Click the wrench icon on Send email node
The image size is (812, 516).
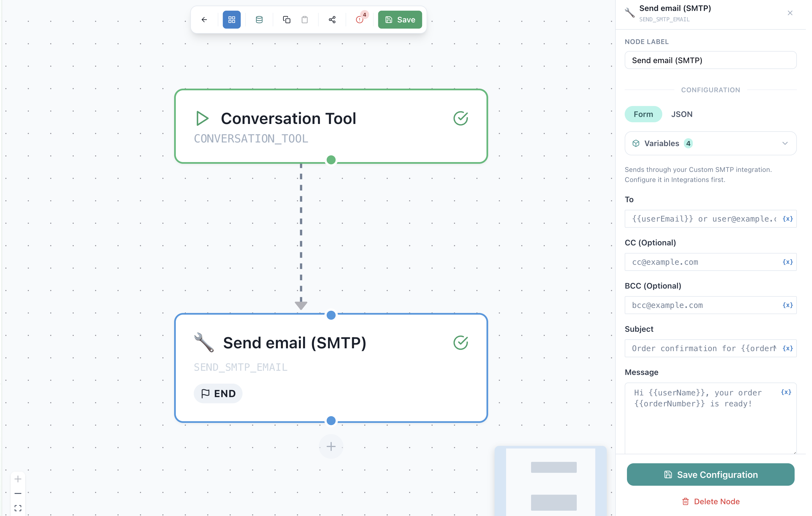204,342
